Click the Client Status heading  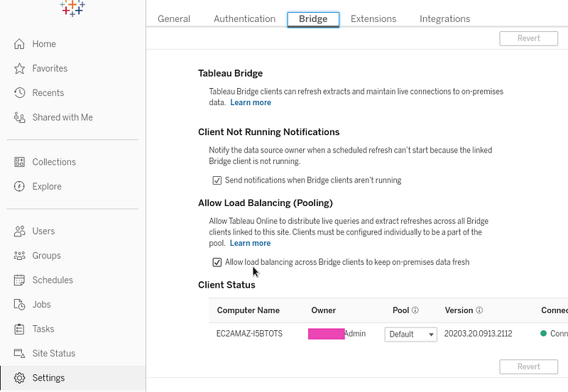[226, 285]
